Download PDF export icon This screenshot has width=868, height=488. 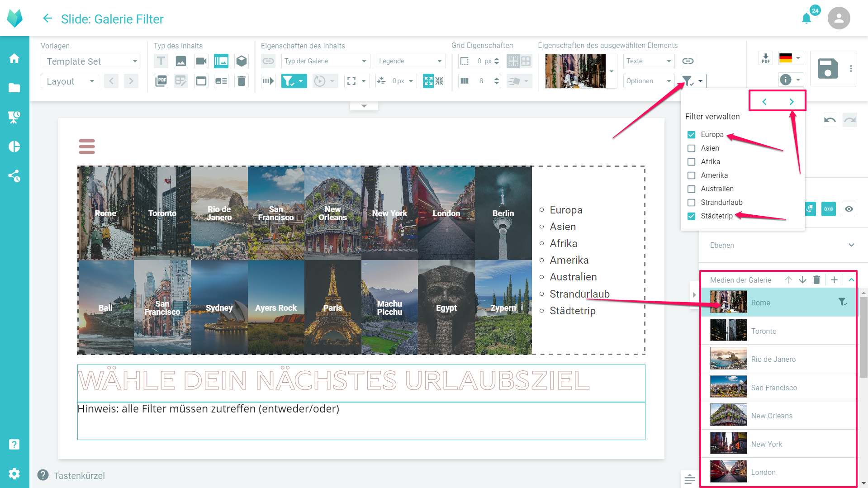766,58
